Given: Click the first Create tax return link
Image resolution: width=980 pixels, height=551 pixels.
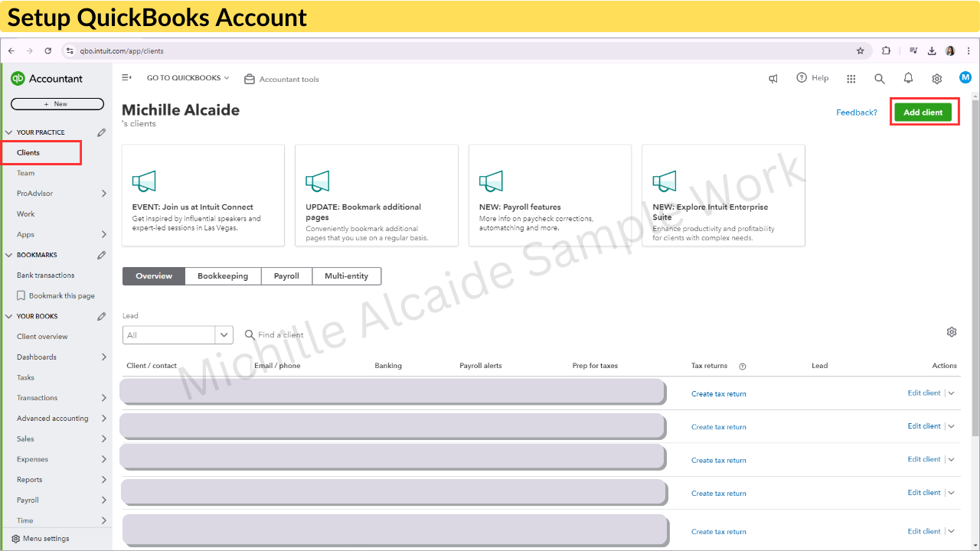Looking at the screenshot, I should pos(719,394).
